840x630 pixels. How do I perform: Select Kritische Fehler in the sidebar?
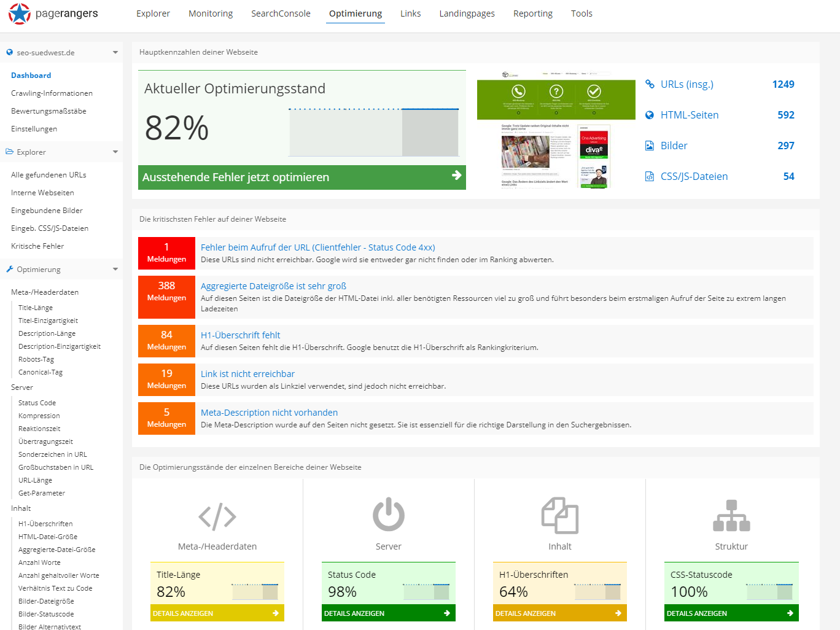click(x=39, y=246)
